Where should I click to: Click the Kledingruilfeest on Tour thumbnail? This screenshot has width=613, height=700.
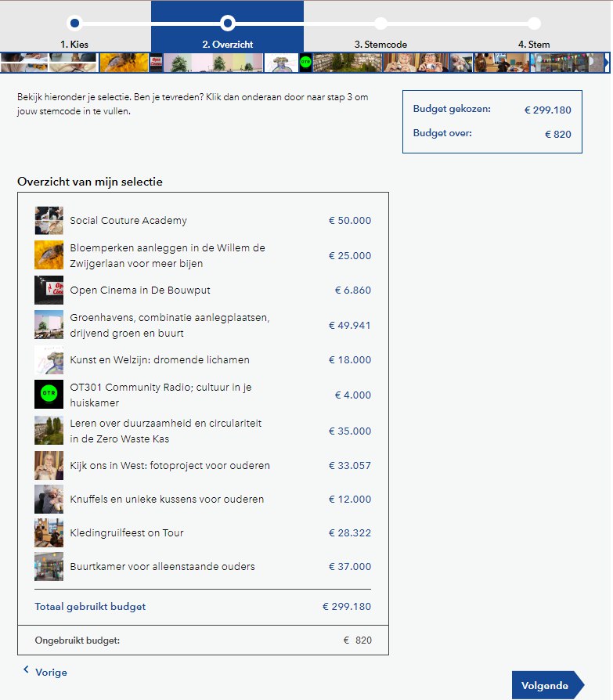click(49, 532)
